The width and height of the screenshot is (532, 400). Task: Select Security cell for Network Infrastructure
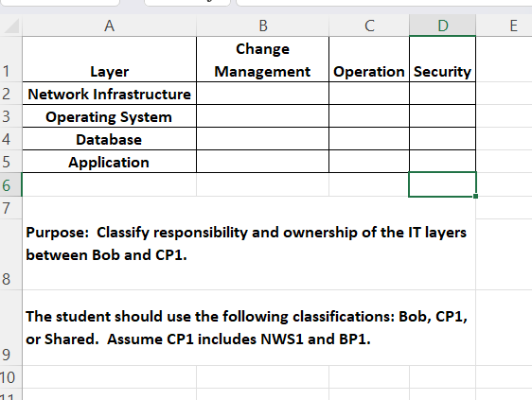[442, 94]
